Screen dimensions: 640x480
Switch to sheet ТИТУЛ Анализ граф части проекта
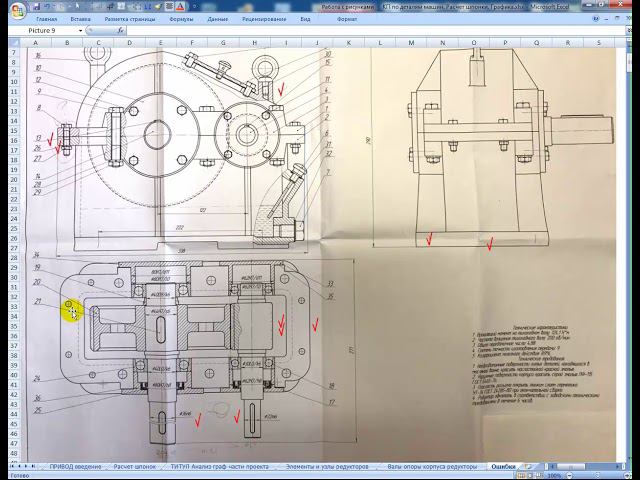coord(220,467)
